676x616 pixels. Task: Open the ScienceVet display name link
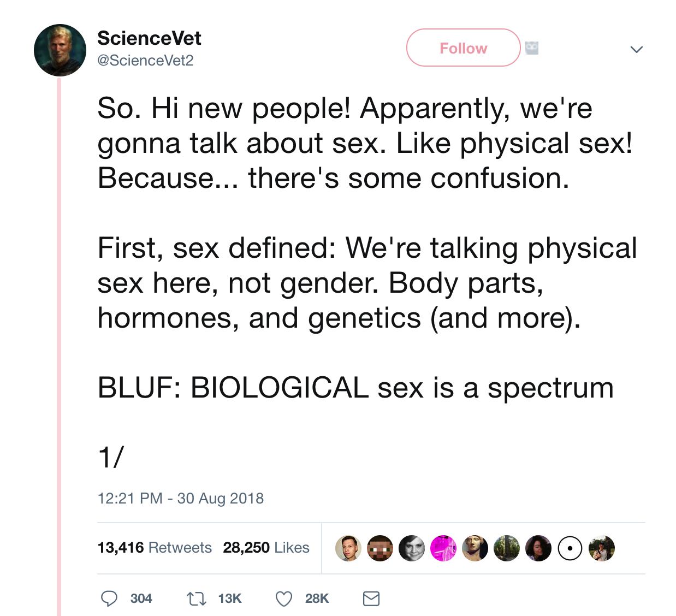tap(149, 38)
